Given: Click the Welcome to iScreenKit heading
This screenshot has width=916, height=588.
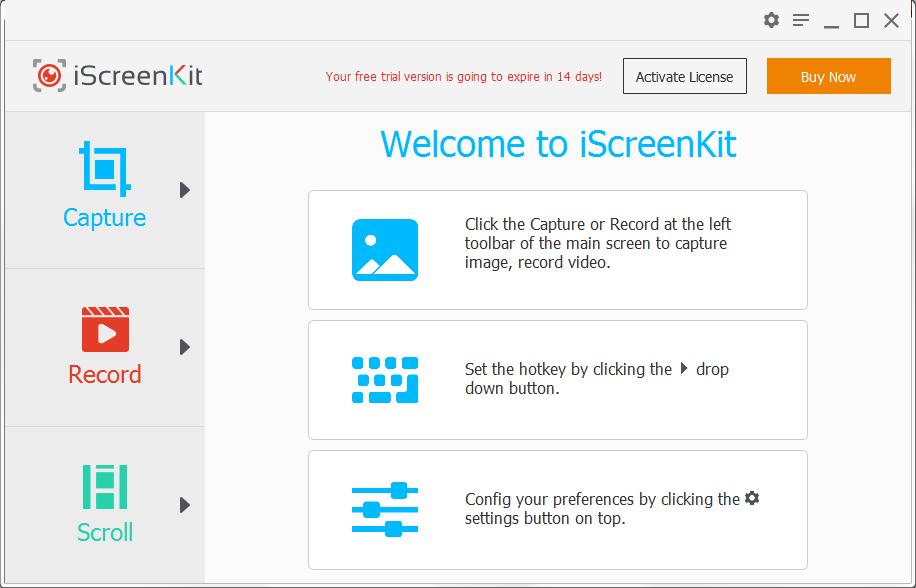Looking at the screenshot, I should (x=558, y=144).
